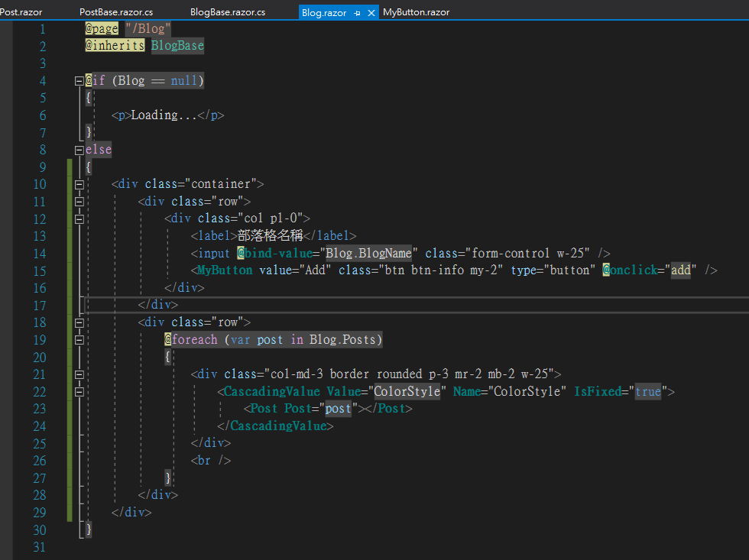Screen dimensions: 749x560
Task: Click the btn btn-info my-2 class string
Action: tap(440, 270)
